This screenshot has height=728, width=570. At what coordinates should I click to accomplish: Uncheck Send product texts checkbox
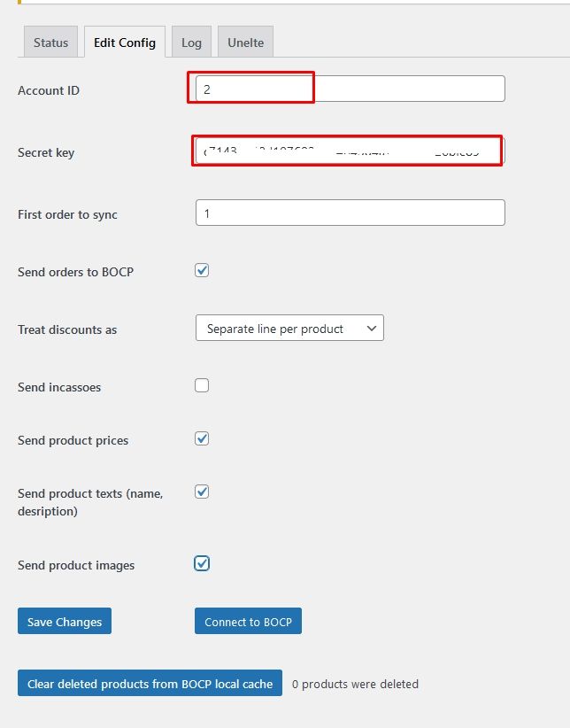(x=202, y=492)
